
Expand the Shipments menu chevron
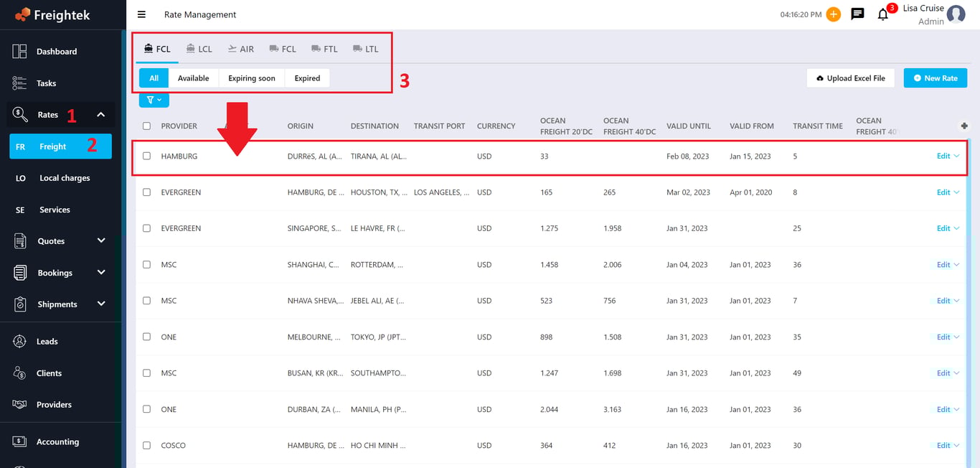click(x=101, y=304)
